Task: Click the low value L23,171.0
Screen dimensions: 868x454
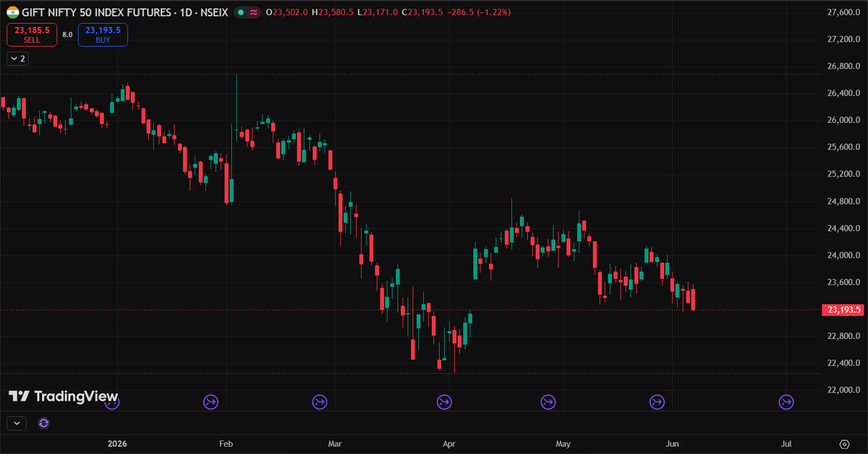Action: click(377, 12)
